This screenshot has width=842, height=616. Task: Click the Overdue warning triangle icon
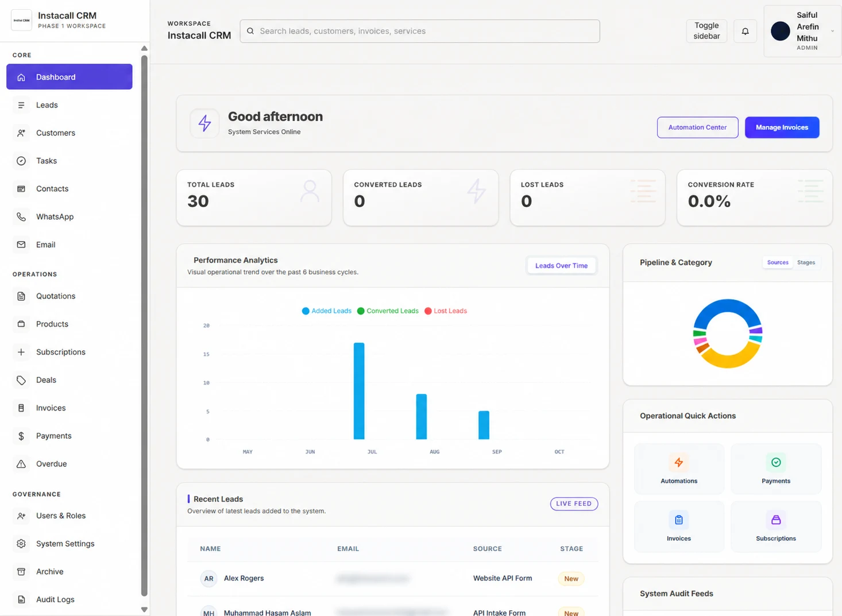coord(21,464)
